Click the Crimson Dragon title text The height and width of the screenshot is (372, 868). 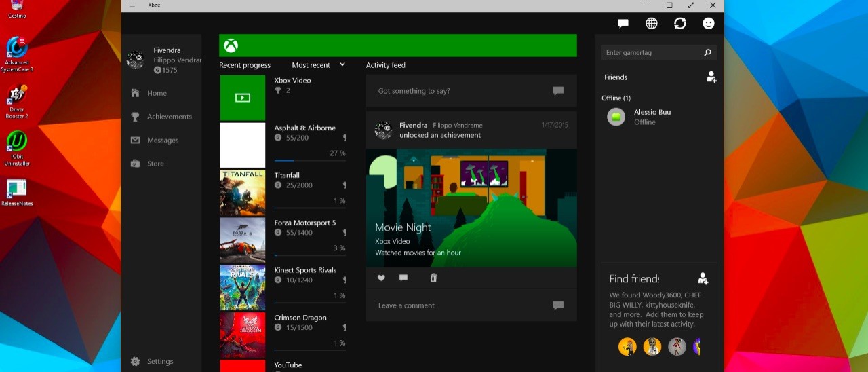click(x=300, y=318)
